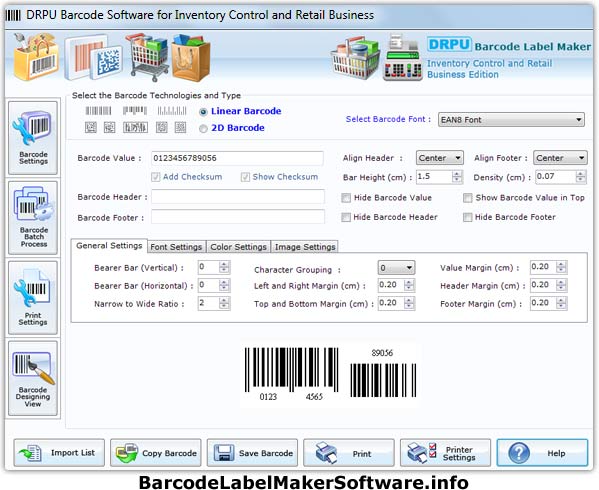Image resolution: width=599 pixels, height=490 pixels.
Task: Click the first linear barcode sample icon
Action: tap(98, 111)
